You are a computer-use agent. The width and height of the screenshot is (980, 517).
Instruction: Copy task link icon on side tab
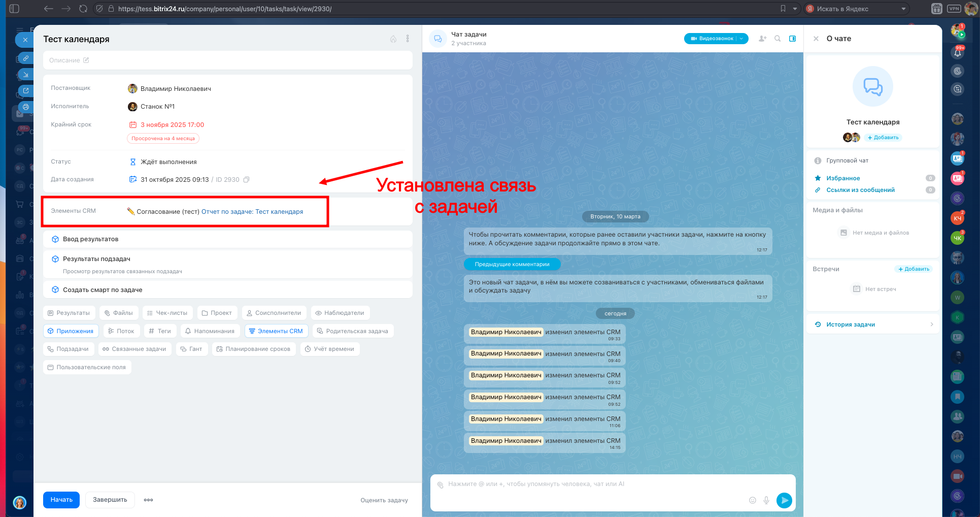(26, 58)
